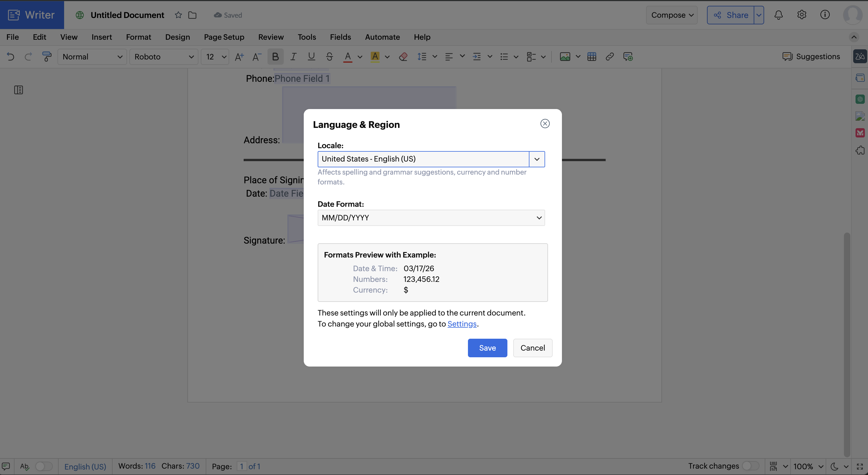Image resolution: width=868 pixels, height=475 pixels.
Task: Click the highlight color swatch icon
Action: pos(375,57)
